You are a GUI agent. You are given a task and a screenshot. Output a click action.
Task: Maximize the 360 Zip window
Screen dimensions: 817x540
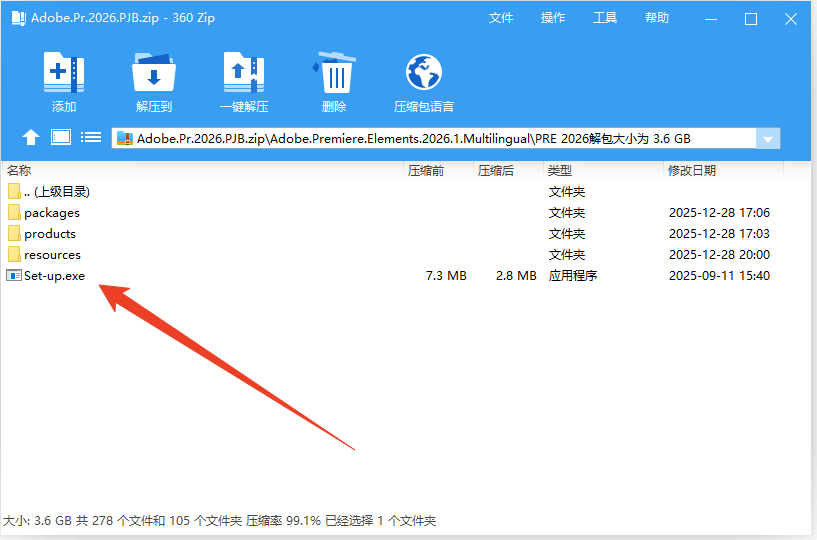tap(751, 19)
